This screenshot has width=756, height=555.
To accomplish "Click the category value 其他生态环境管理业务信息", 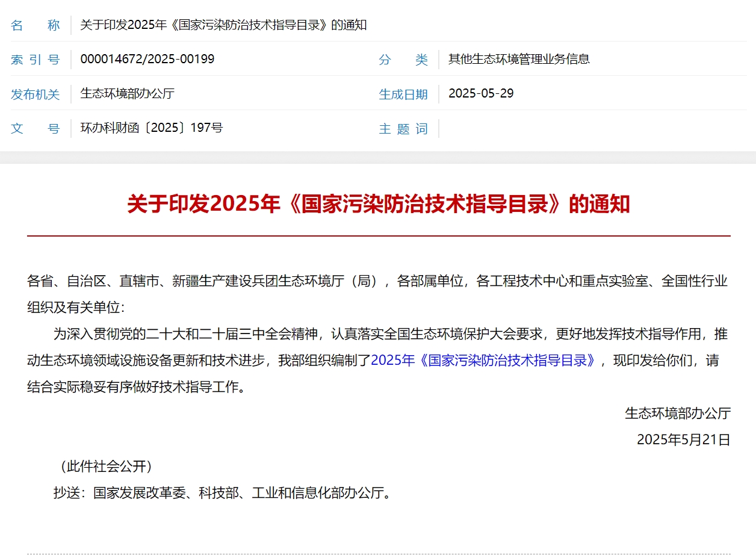I will [x=519, y=59].
